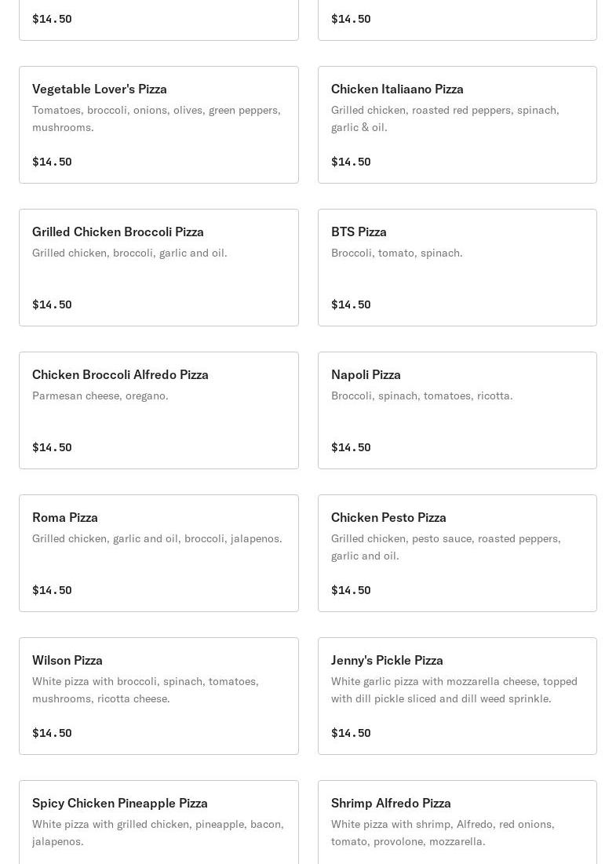Choose Grilled Chicken Broccoli Pizza
616x864 pixels.
(159, 268)
